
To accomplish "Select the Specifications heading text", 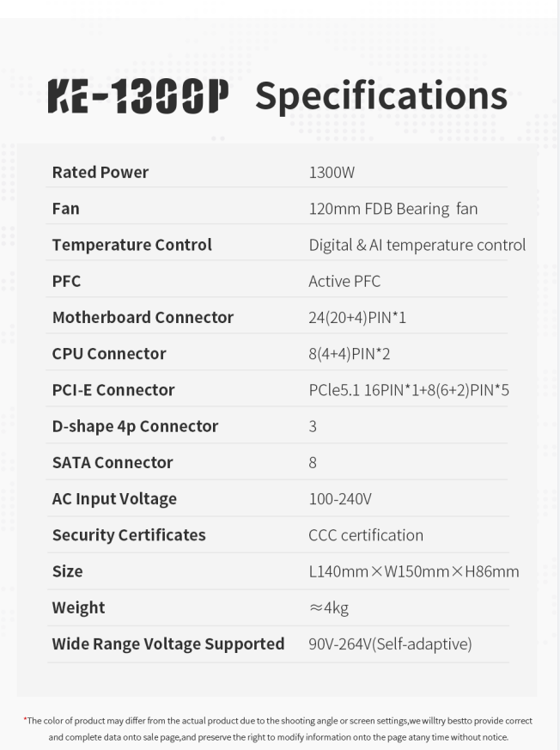I will pos(381,97).
